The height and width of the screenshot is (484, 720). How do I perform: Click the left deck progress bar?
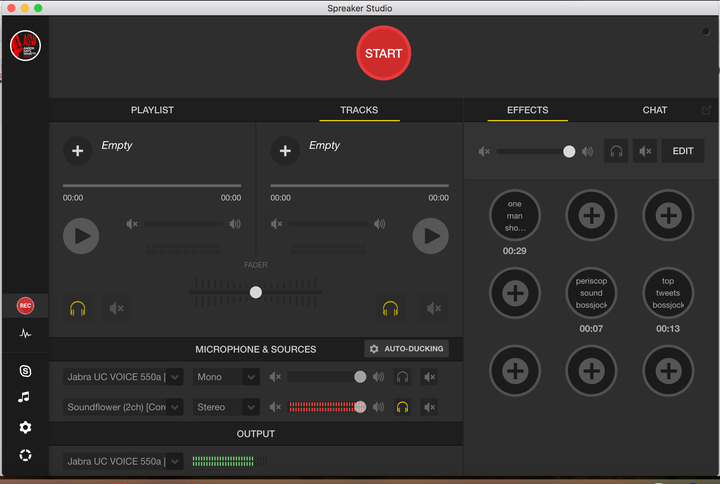tap(152, 186)
